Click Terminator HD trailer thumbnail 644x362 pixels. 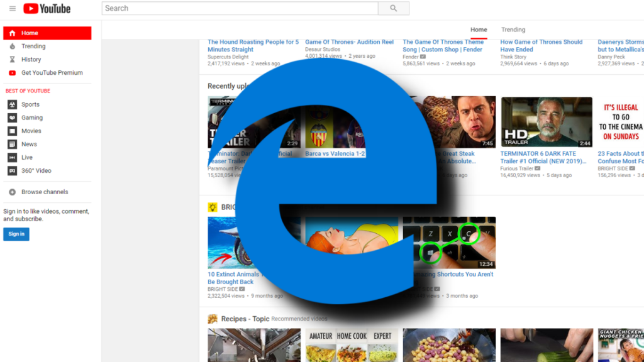pyautogui.click(x=547, y=122)
